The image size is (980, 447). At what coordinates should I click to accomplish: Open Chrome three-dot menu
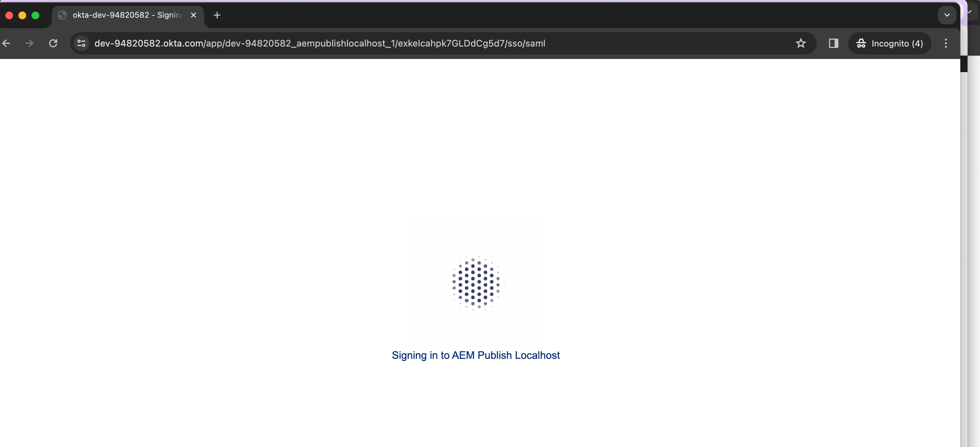tap(946, 43)
